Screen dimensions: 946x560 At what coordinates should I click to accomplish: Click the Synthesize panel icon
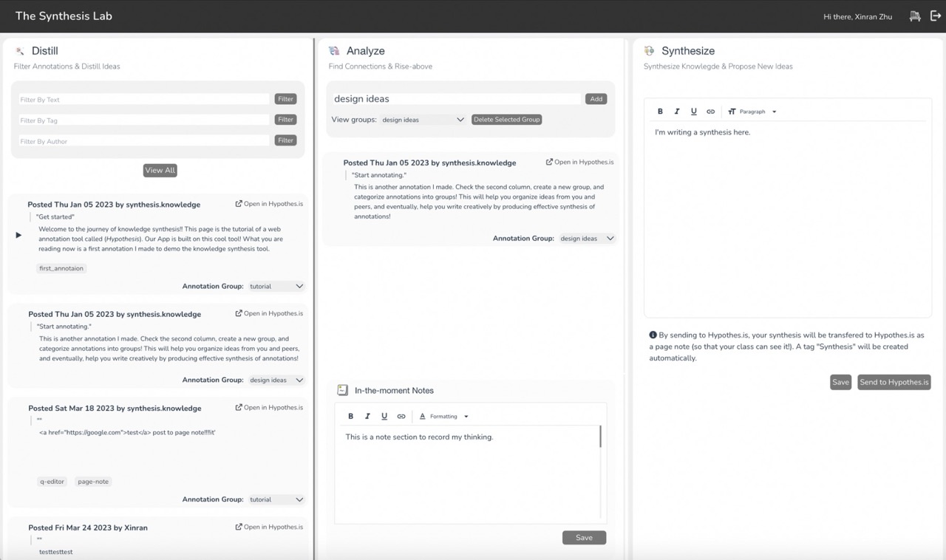pos(650,50)
